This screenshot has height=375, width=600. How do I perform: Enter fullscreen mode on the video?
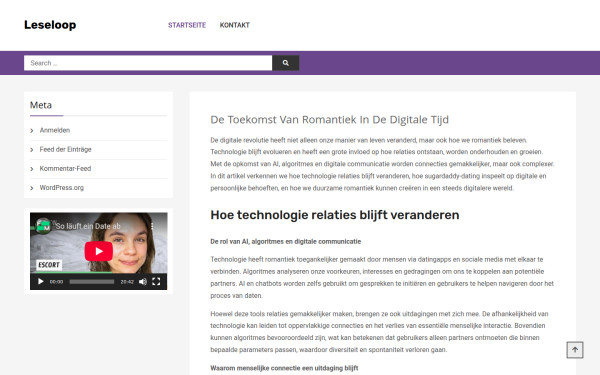pos(156,282)
